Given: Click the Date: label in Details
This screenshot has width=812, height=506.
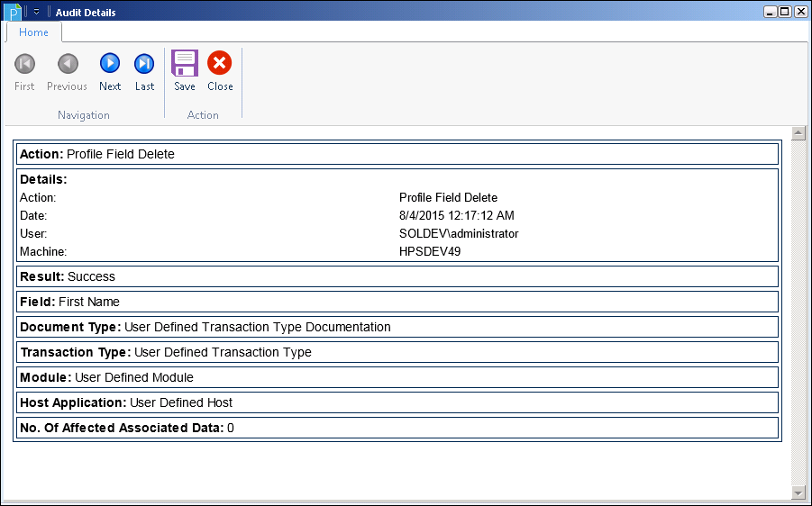Looking at the screenshot, I should (x=33, y=216).
